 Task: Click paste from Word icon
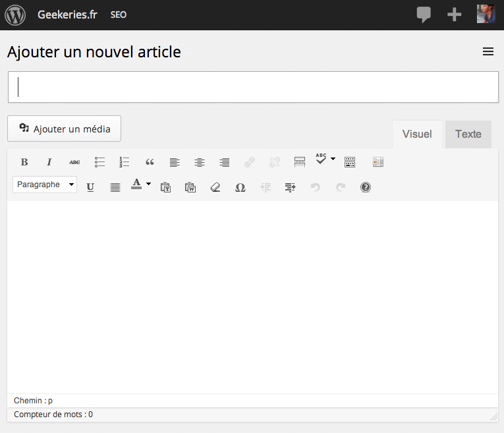coord(190,187)
